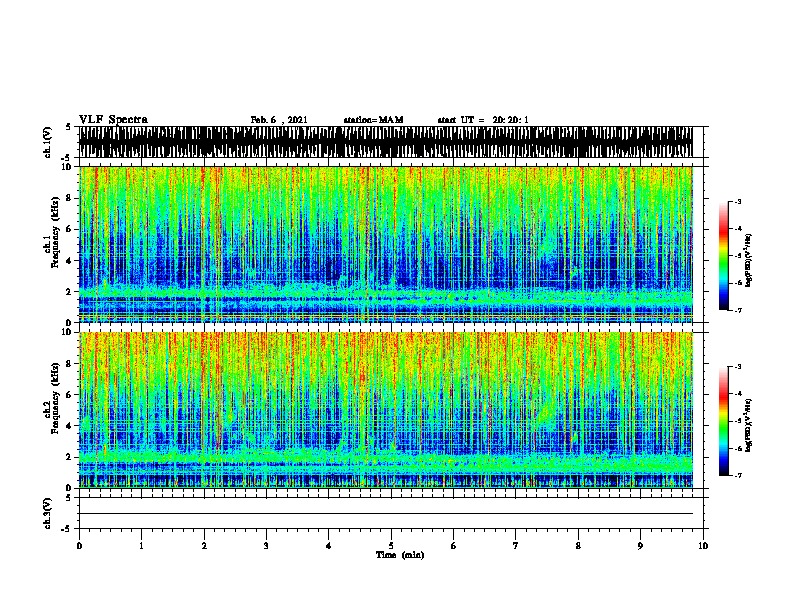The height and width of the screenshot is (612, 792).
Task: Click the "ch.3(V)" axis label
Action: (48, 513)
